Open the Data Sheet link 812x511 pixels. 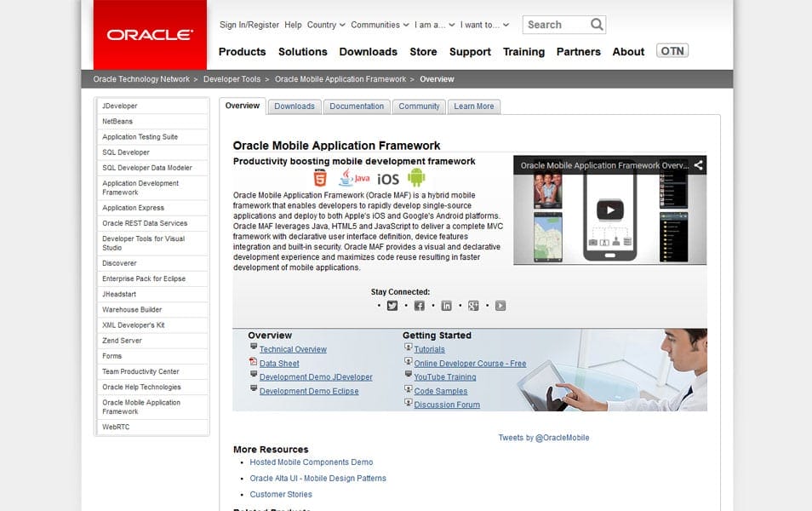[279, 364]
